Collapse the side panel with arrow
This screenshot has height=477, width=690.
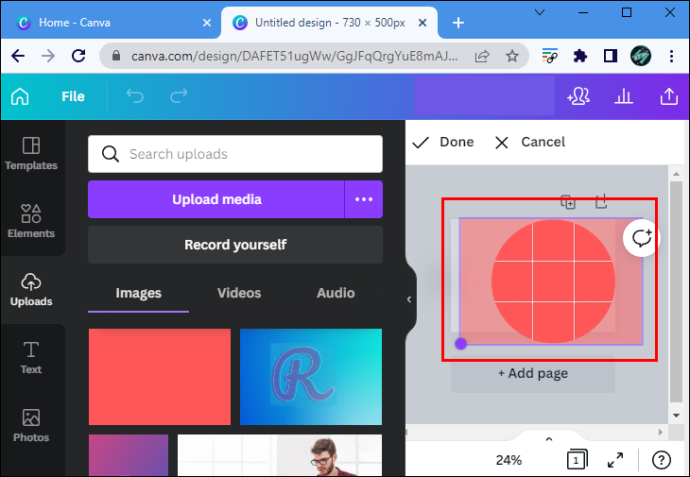[x=409, y=299]
